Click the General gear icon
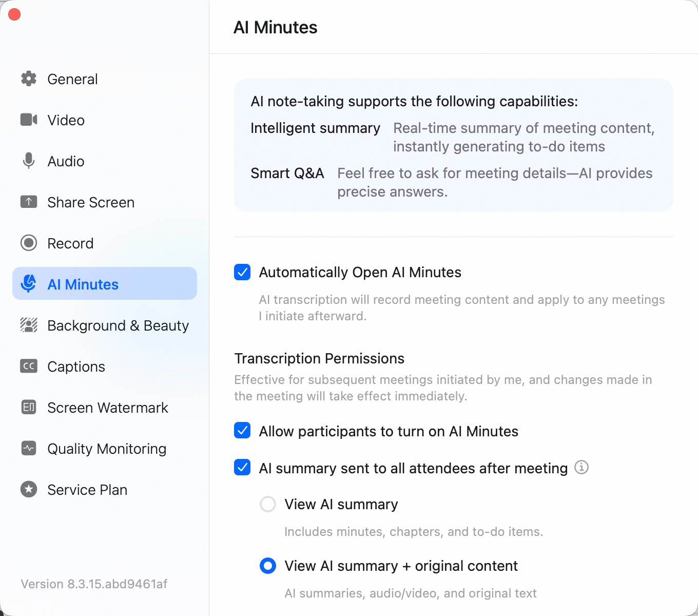 29,79
